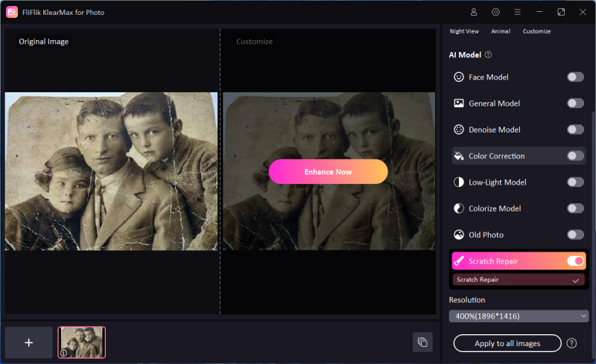Screen dimensions: 596x364
Task: Select the old family photo thumbnail
Action: point(82,342)
